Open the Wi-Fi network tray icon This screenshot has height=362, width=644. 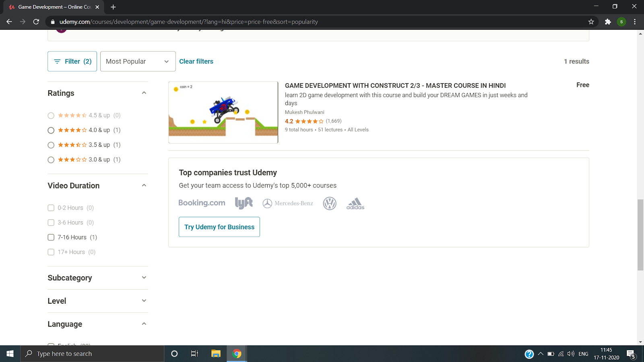coord(561,354)
